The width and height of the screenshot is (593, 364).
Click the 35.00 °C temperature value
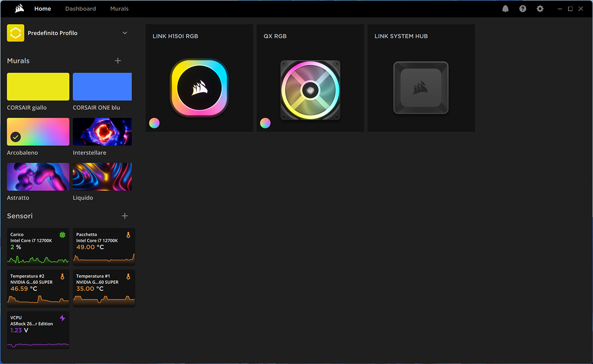click(x=90, y=289)
